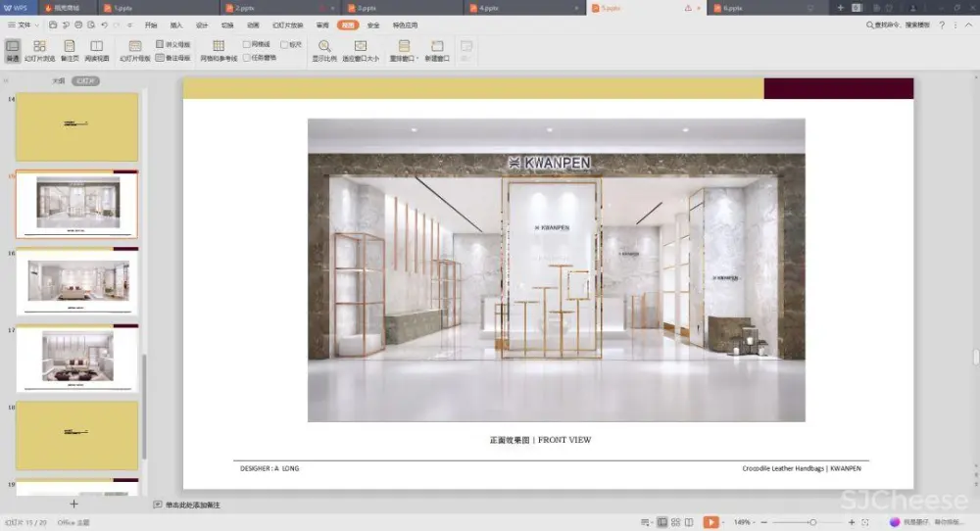Viewport: 980px width, 531px height.
Task: Toggle the Ruler (标尺) checkbox
Action: pos(283,44)
